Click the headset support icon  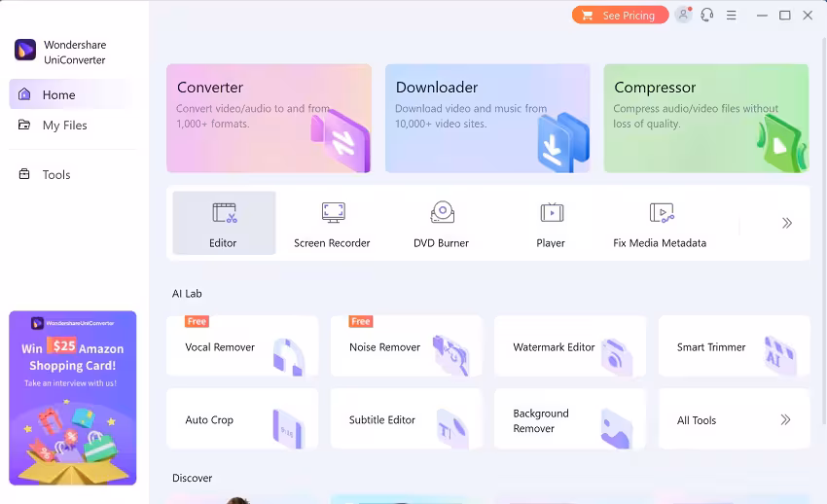707,15
